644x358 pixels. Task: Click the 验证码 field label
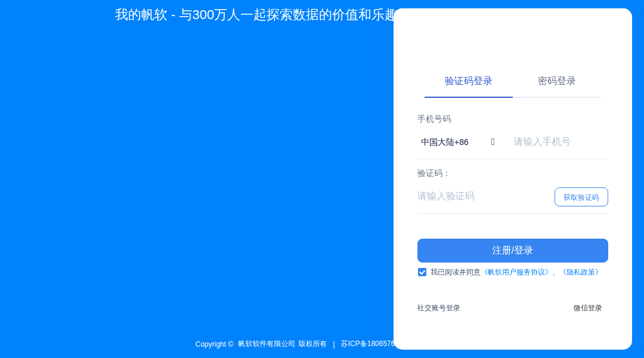pos(429,173)
